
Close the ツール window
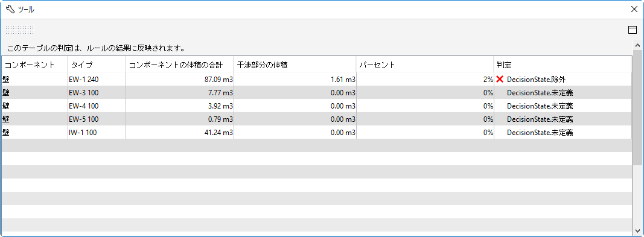click(x=634, y=10)
